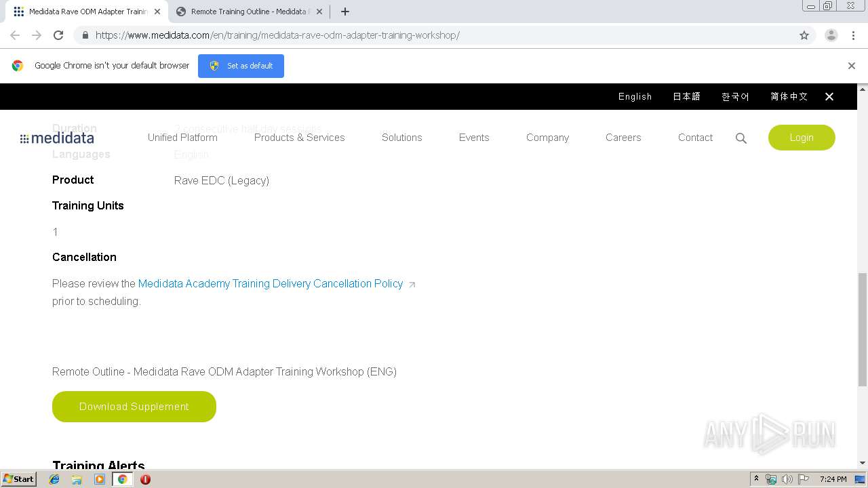Select the 'Product' label
This screenshot has height=488, width=868.
point(73,180)
